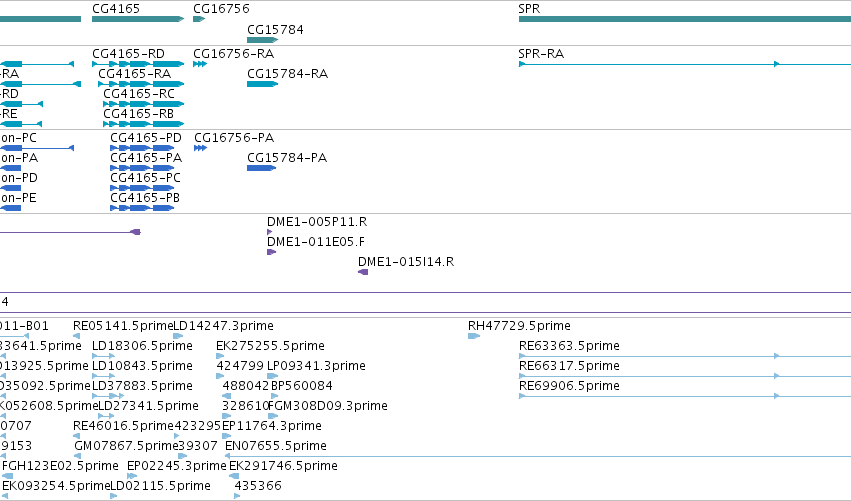Viewport: 851px width, 501px height.
Task: Click the CG15784-PA protein bar
Action: point(261,168)
